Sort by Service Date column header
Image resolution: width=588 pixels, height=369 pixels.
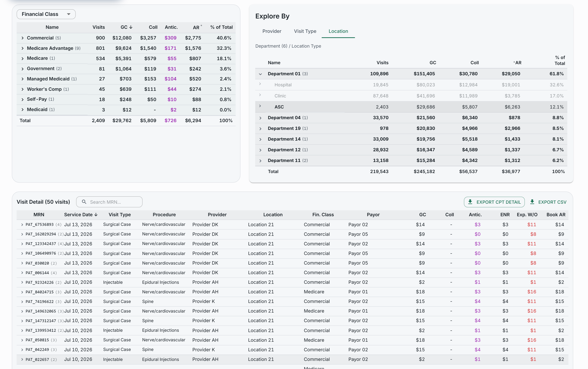(81, 215)
